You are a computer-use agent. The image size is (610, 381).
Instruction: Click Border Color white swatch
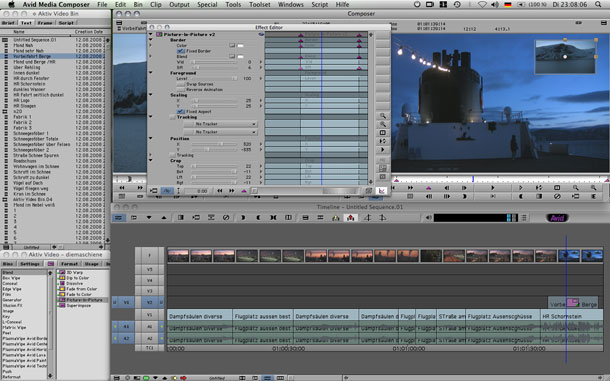240,46
